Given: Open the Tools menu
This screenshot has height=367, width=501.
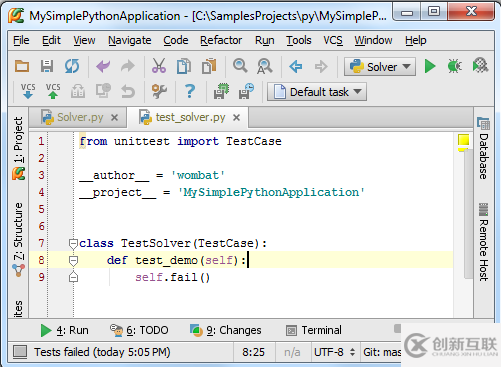Looking at the screenshot, I should [x=299, y=40].
